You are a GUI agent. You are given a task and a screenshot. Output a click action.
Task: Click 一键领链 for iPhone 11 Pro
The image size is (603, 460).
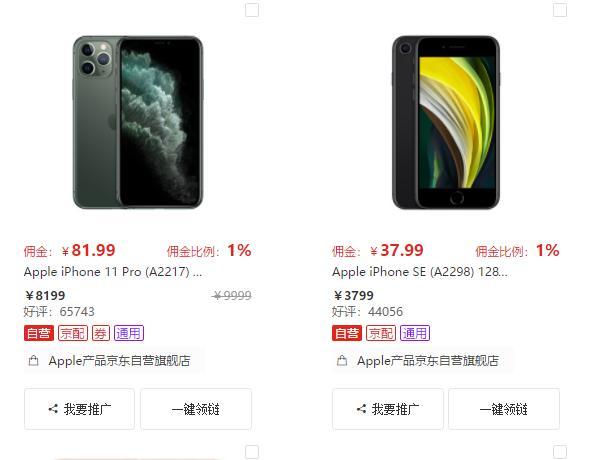pyautogui.click(x=196, y=409)
